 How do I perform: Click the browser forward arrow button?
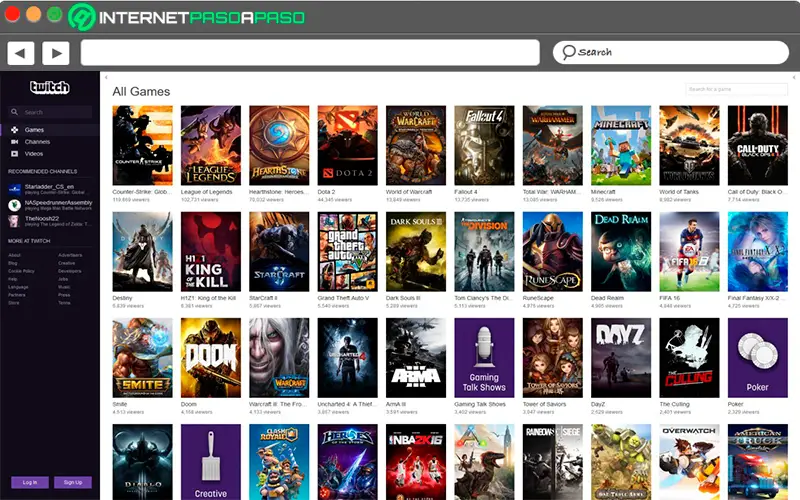(56, 53)
